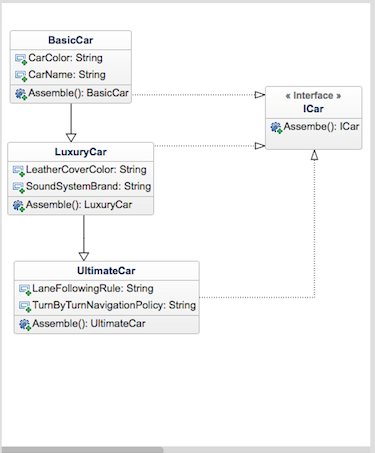The width and height of the screenshot is (375, 453).
Task: Select the ICar interface name
Action: point(313,109)
